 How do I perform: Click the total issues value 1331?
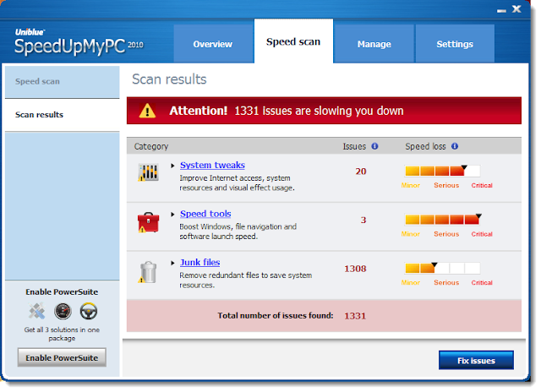point(355,316)
